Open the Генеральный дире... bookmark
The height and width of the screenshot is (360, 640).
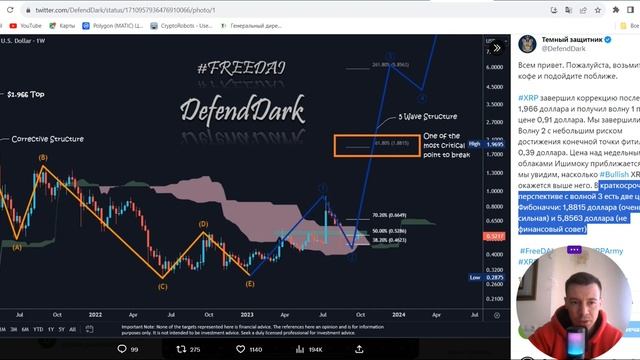pos(251,26)
